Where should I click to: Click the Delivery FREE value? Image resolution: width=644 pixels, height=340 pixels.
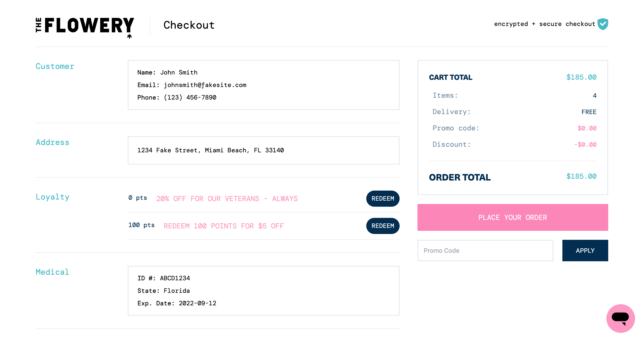click(589, 112)
